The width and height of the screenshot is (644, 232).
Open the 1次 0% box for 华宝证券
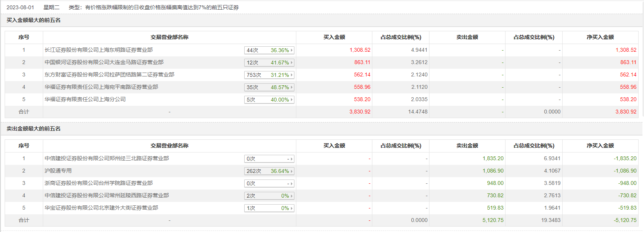tap(269, 208)
